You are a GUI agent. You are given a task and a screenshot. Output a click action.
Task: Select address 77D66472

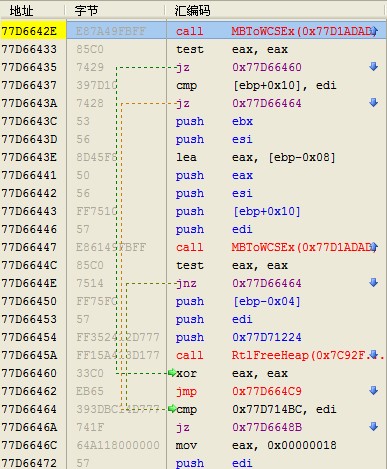29,463
